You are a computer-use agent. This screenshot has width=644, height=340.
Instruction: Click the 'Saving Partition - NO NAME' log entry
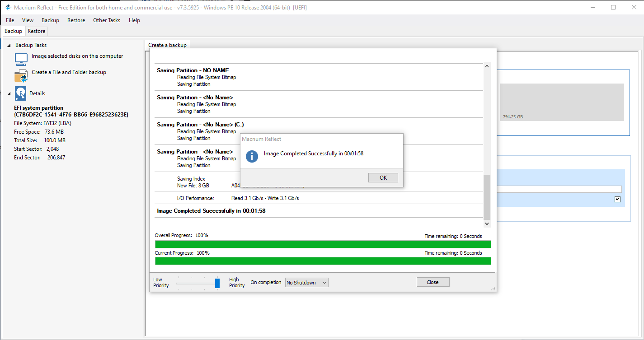193,70
